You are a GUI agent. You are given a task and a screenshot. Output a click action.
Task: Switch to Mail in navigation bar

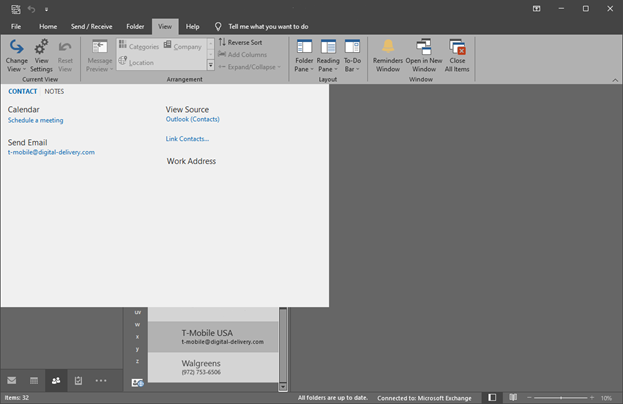(12, 381)
